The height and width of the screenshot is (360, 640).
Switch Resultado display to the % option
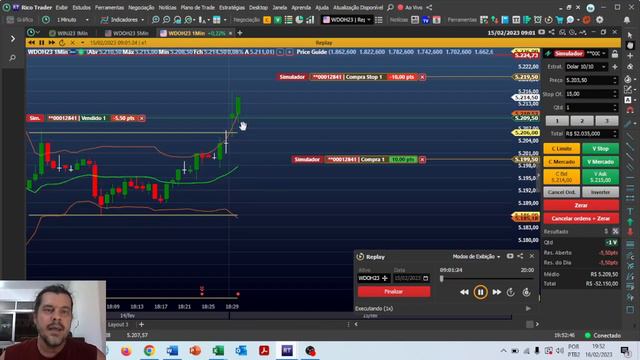(x=615, y=231)
